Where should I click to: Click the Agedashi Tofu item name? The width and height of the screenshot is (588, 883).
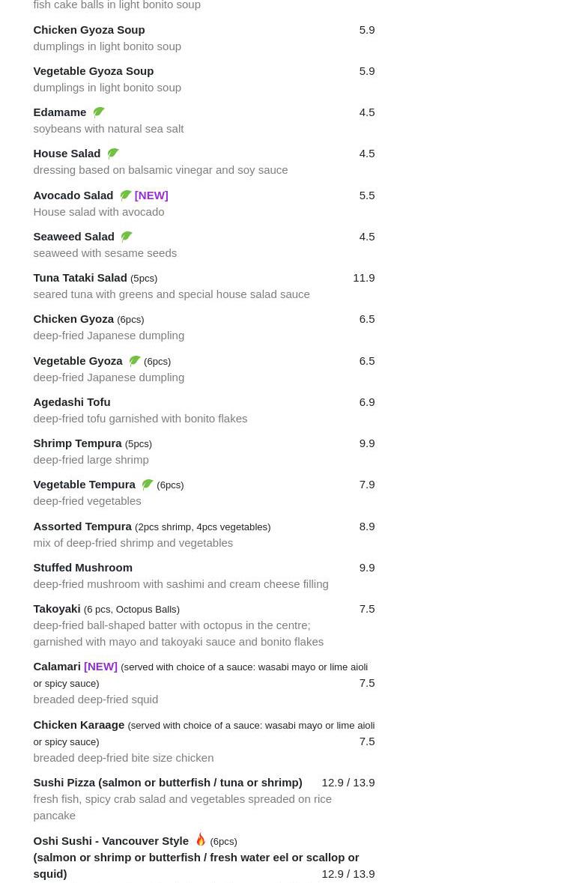[71, 402]
